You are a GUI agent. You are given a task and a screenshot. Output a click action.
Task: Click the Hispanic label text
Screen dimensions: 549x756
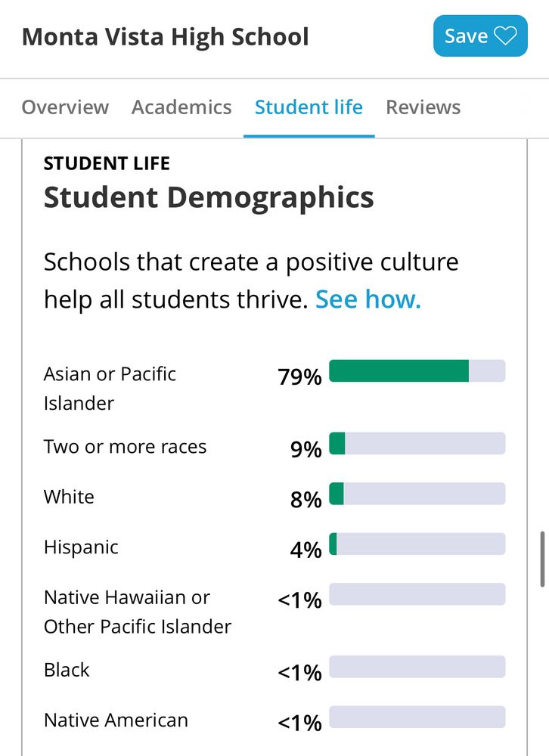point(81,547)
